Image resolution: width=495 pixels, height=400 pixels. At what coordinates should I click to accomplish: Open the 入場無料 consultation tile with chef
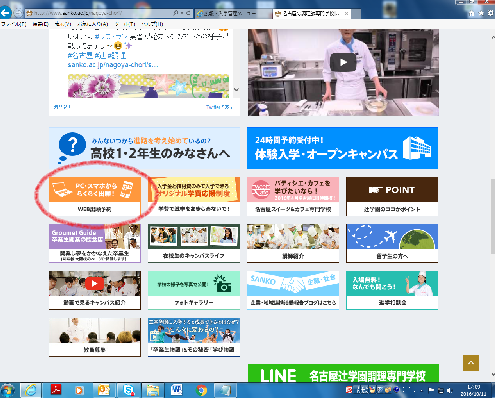[392, 290]
